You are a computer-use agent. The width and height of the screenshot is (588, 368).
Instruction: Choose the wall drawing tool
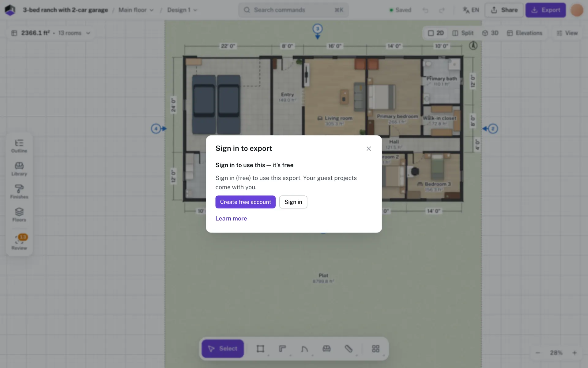coord(282,349)
